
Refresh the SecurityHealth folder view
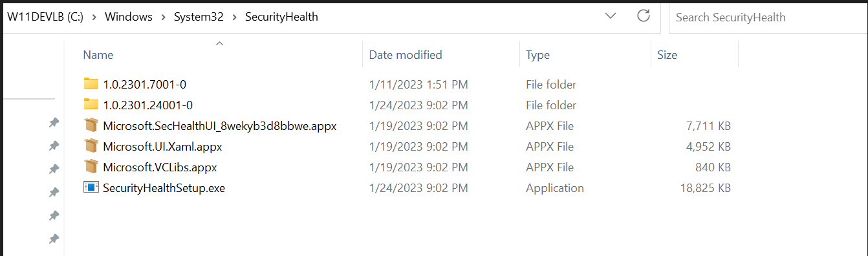[x=643, y=16]
